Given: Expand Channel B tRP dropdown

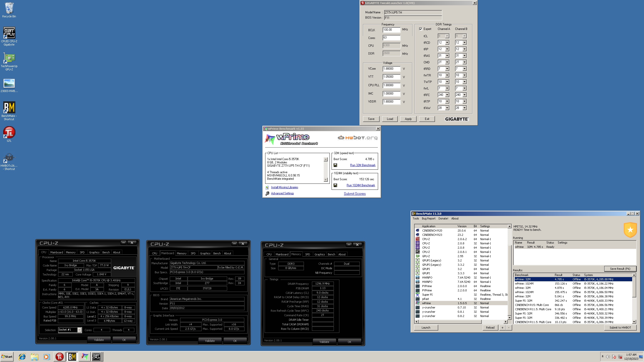Looking at the screenshot, I should [x=464, y=49].
